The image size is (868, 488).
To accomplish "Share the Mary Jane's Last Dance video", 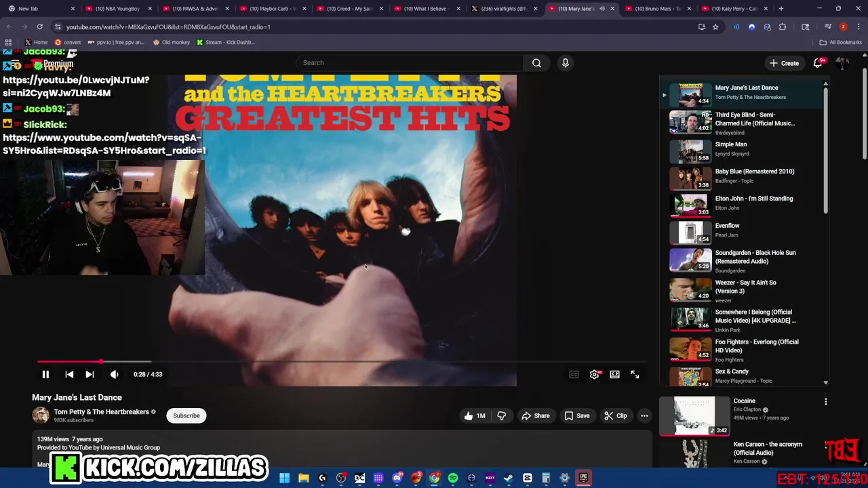I will pos(535,415).
